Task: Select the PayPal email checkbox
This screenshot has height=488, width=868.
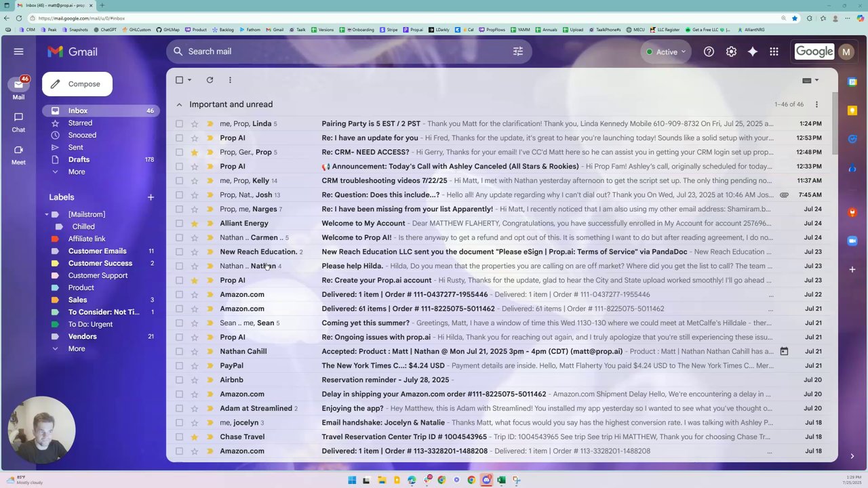Action: coord(179,365)
